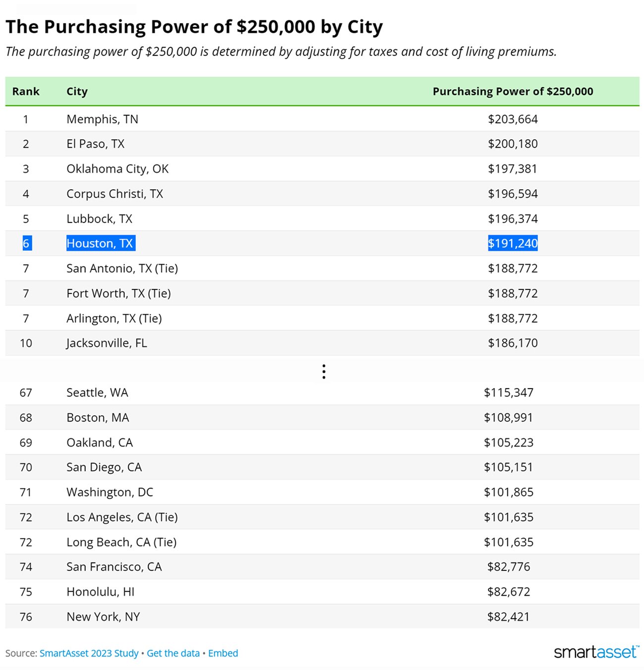Image resolution: width=644 pixels, height=670 pixels.
Task: Expand hidden rows via vertical ellipsis
Action: pyautogui.click(x=323, y=372)
